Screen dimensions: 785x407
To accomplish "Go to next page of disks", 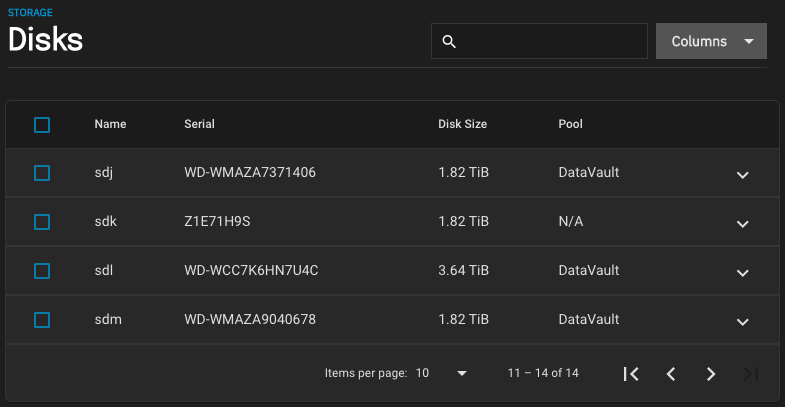I will pyautogui.click(x=710, y=373).
